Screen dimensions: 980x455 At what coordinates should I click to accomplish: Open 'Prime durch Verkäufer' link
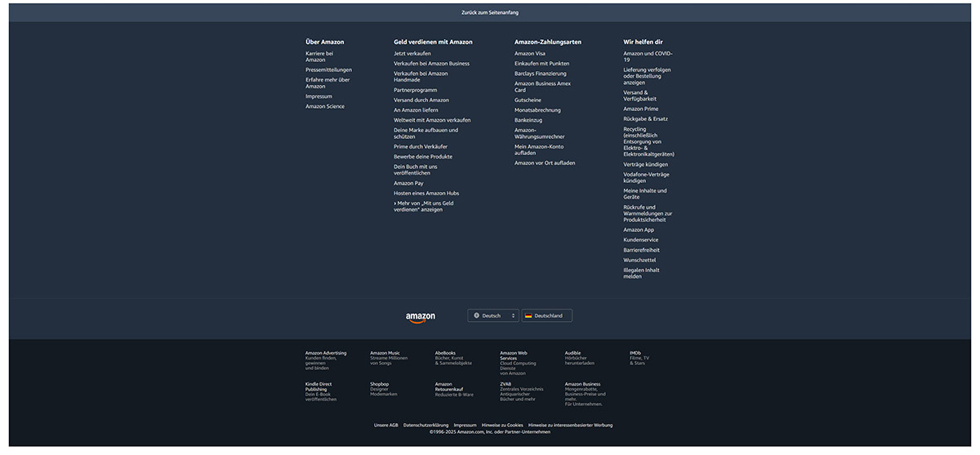pos(421,146)
